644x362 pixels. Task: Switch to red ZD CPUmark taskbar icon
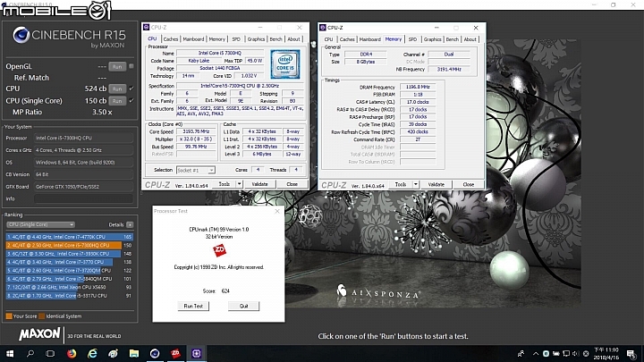tap(175, 353)
